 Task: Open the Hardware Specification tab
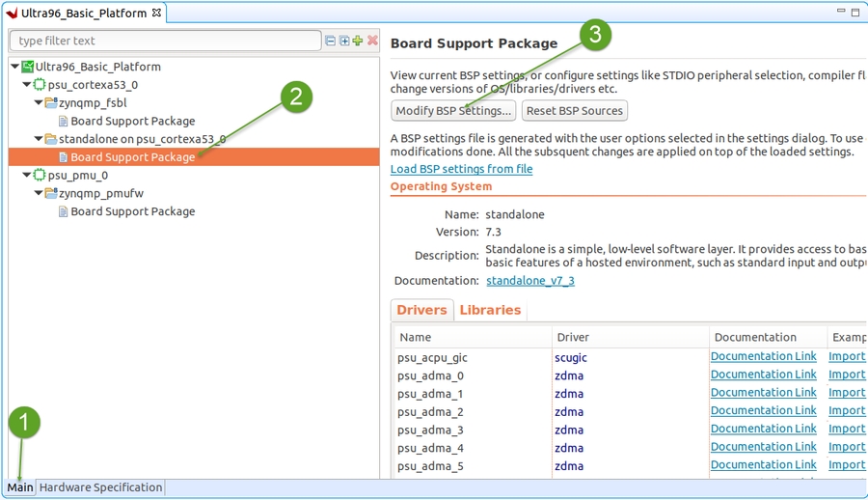[x=100, y=487]
